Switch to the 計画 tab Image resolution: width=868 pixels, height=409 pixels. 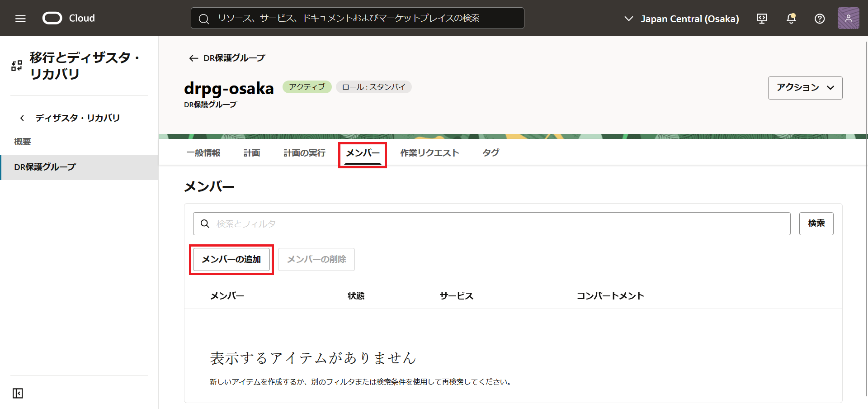pos(252,153)
